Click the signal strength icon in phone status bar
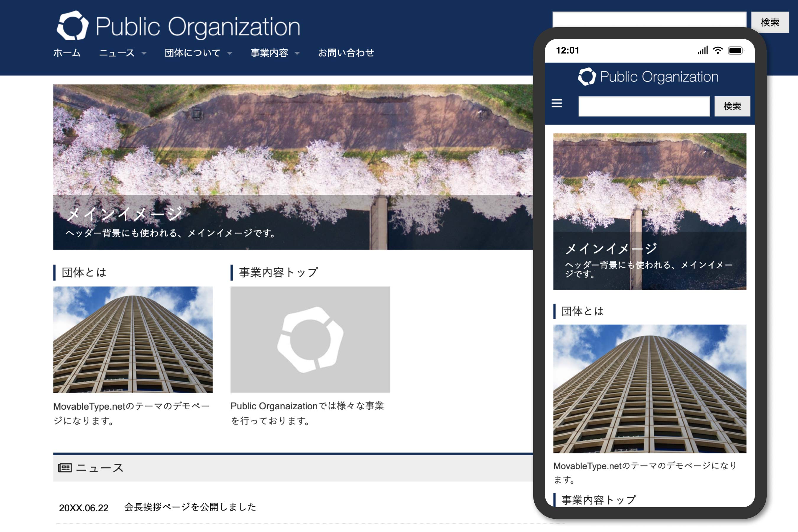The height and width of the screenshot is (532, 798). tap(703, 50)
